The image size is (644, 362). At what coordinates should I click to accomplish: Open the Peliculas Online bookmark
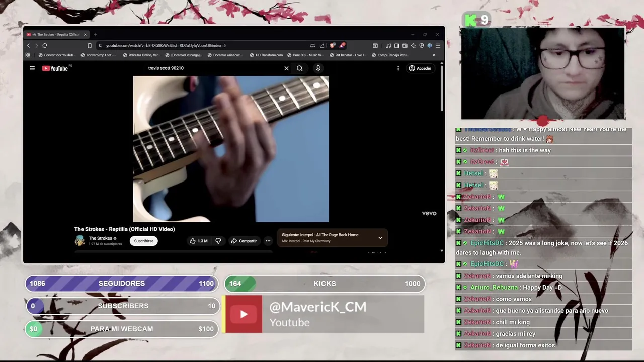click(x=141, y=55)
